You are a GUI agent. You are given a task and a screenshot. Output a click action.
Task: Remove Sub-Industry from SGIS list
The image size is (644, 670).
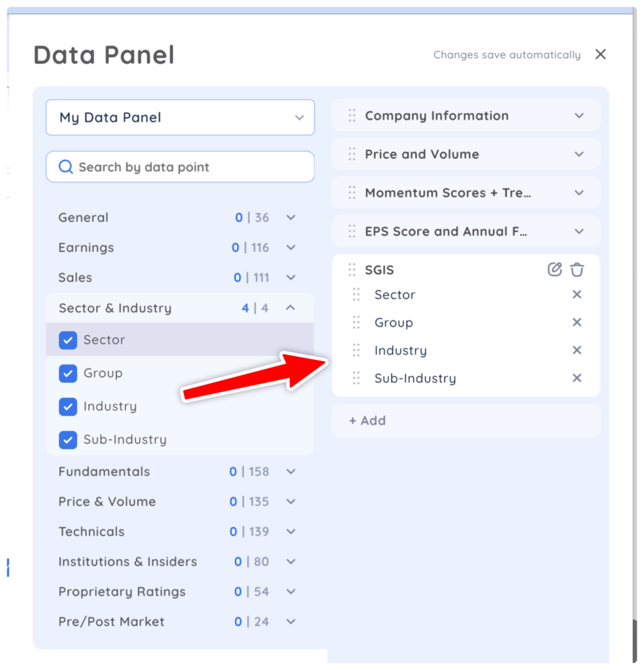point(577,378)
